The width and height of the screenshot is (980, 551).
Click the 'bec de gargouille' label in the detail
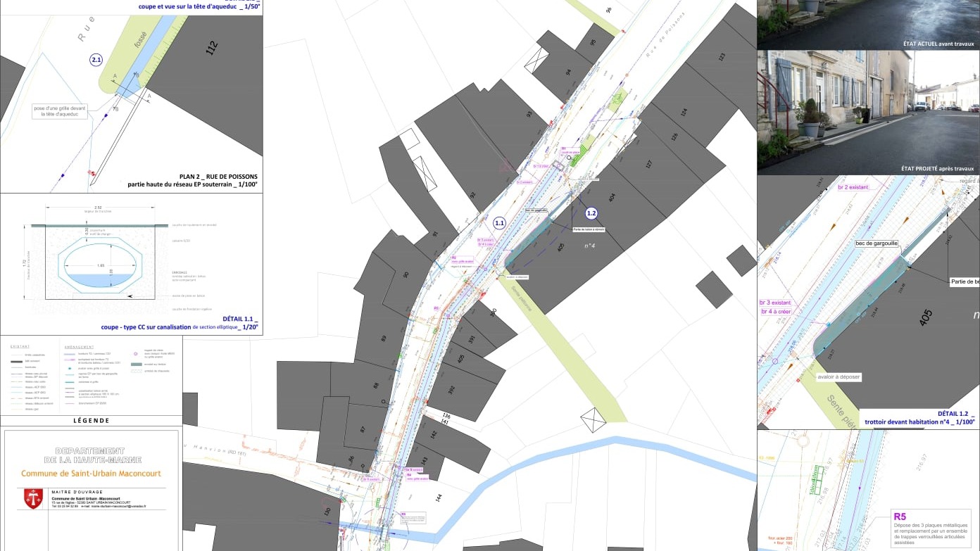point(876,243)
